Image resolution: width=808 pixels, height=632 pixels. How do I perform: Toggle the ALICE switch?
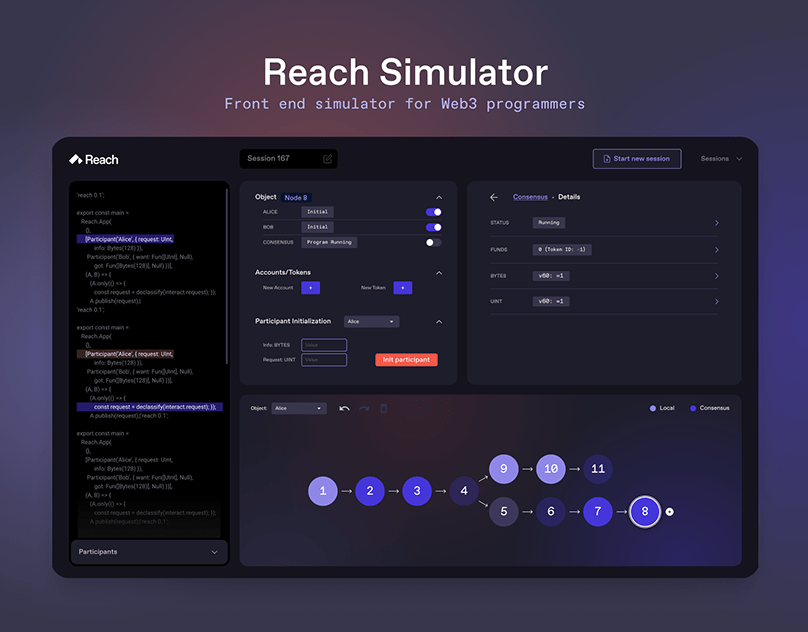(433, 212)
